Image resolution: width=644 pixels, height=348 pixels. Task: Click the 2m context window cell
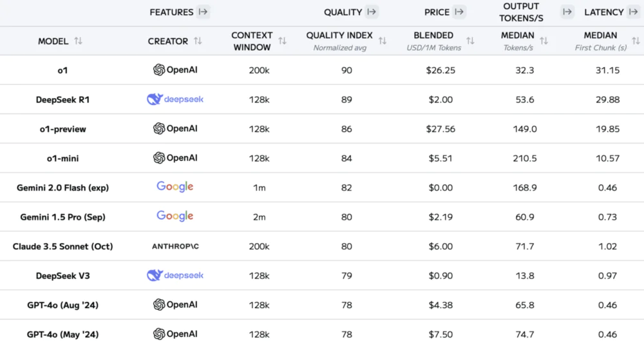coord(259,217)
